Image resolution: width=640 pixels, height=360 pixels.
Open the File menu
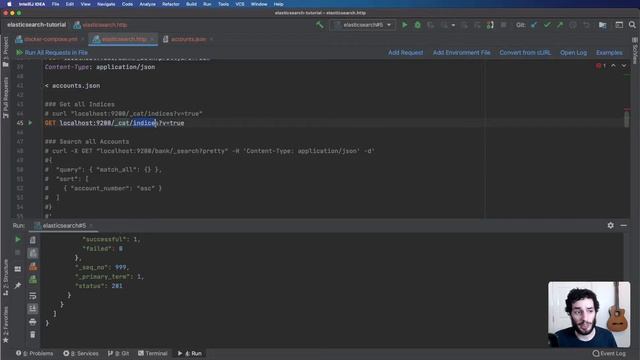[55, 4]
